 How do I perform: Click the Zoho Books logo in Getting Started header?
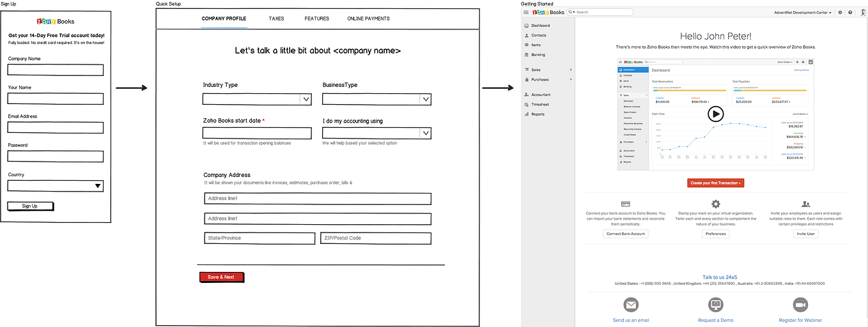pos(548,12)
